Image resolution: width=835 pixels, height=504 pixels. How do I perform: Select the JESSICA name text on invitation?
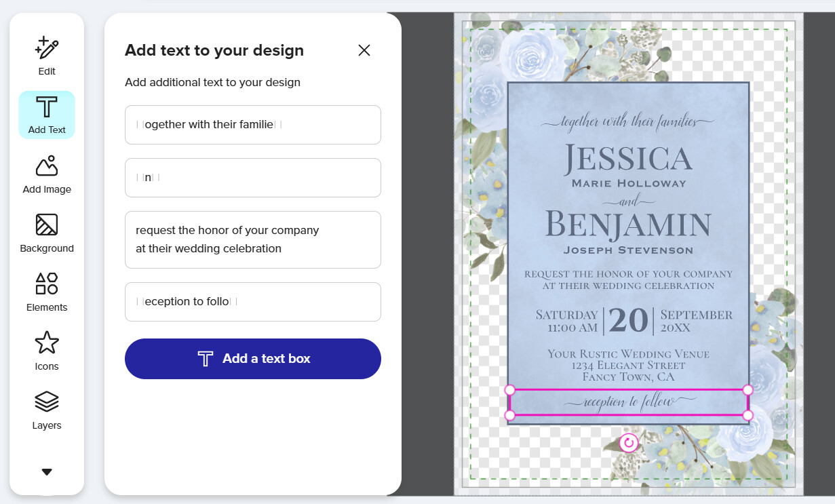tap(628, 158)
